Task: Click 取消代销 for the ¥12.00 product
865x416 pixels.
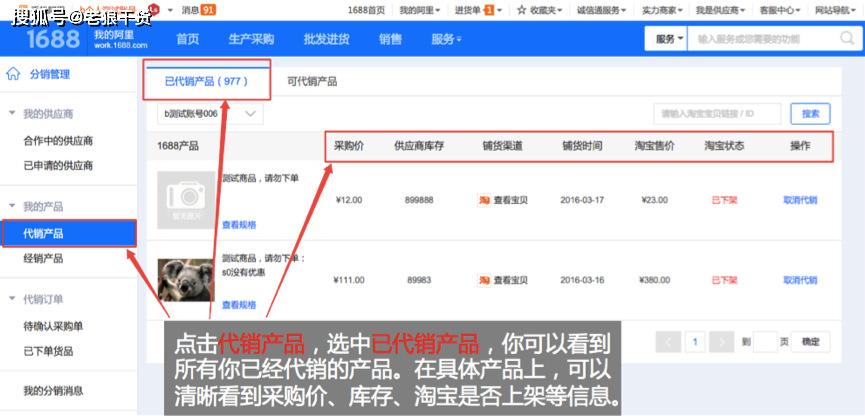Action: point(800,200)
